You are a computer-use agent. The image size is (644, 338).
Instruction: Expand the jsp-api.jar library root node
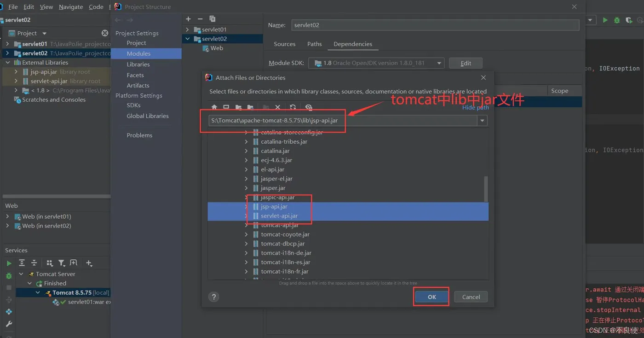(x=16, y=72)
